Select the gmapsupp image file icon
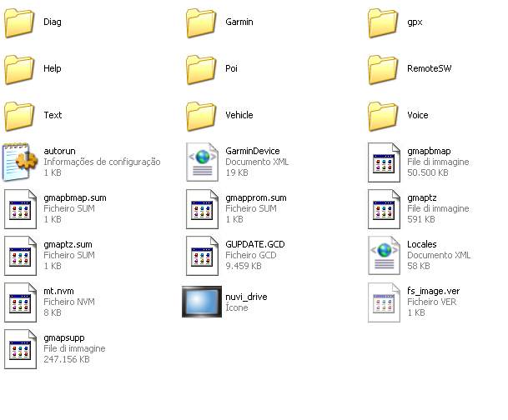 (20, 349)
